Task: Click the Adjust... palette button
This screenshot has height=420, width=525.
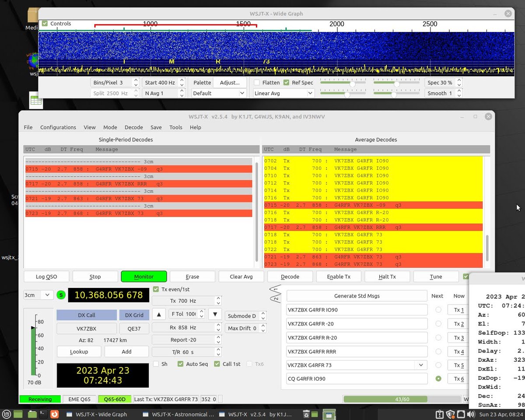Action: (230, 82)
